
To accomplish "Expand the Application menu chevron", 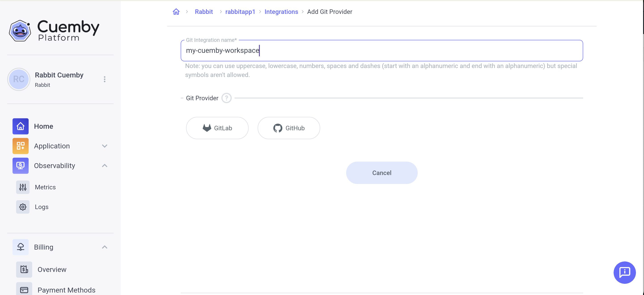I will 104,146.
